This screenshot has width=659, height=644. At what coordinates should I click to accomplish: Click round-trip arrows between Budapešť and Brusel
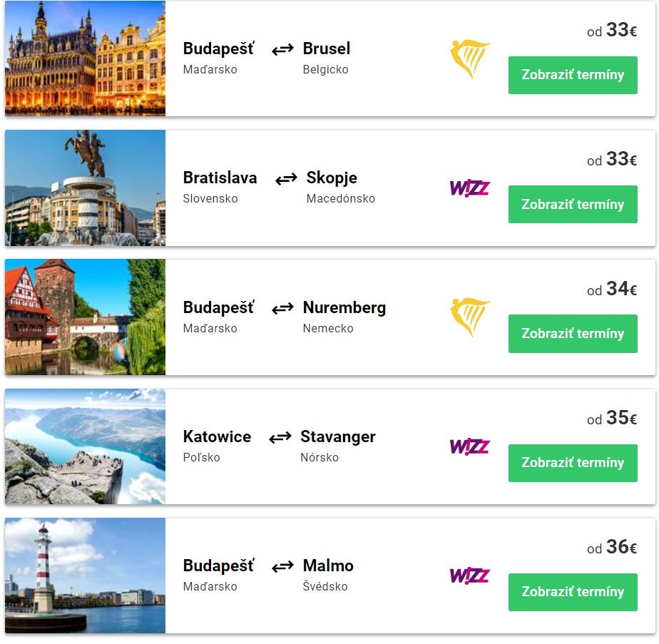point(283,49)
